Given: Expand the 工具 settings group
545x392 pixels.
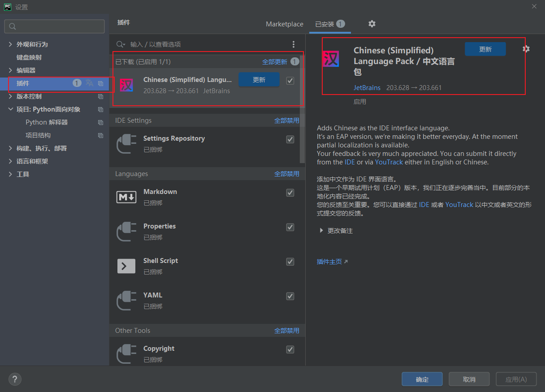Looking at the screenshot, I should (x=11, y=174).
